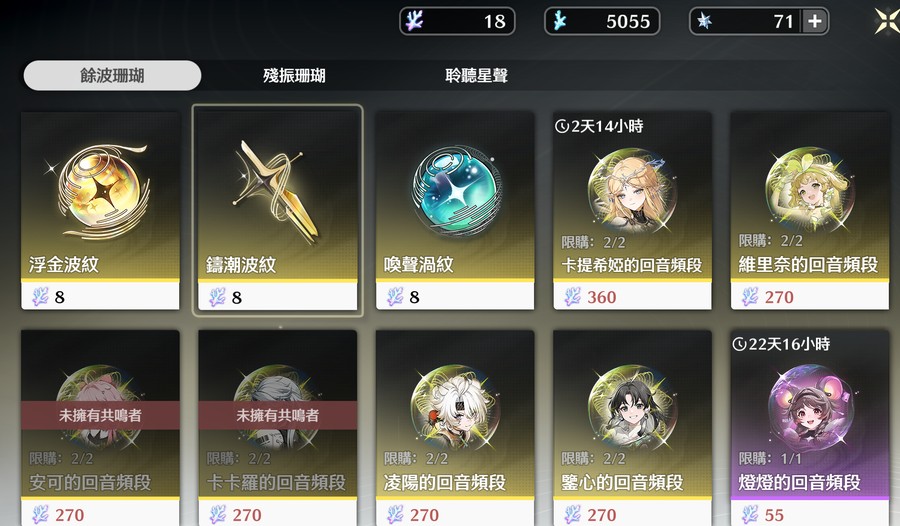Click the blue coral currency icon showing 5055

pos(558,21)
